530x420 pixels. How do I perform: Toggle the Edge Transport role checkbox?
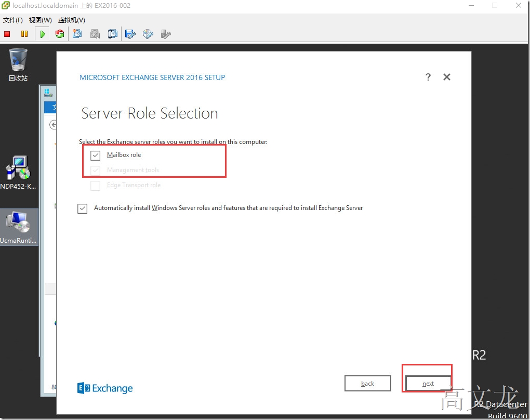click(x=95, y=186)
